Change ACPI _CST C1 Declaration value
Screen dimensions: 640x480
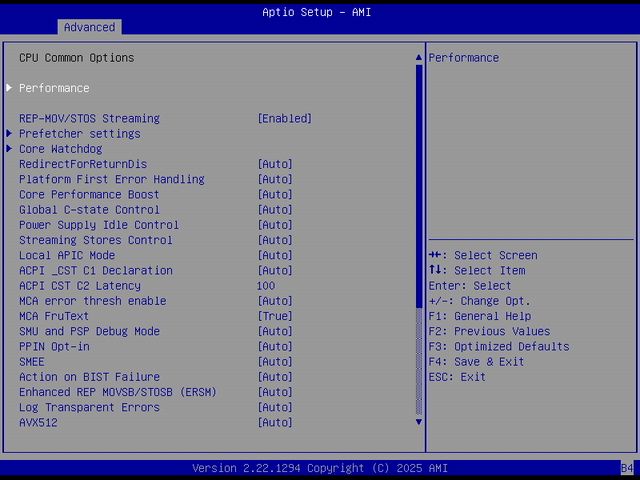[x=275, y=271]
